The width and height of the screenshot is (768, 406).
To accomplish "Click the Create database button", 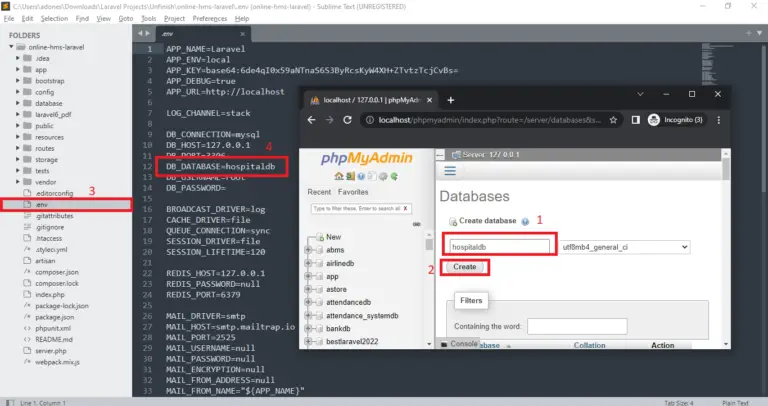I will point(464,267).
